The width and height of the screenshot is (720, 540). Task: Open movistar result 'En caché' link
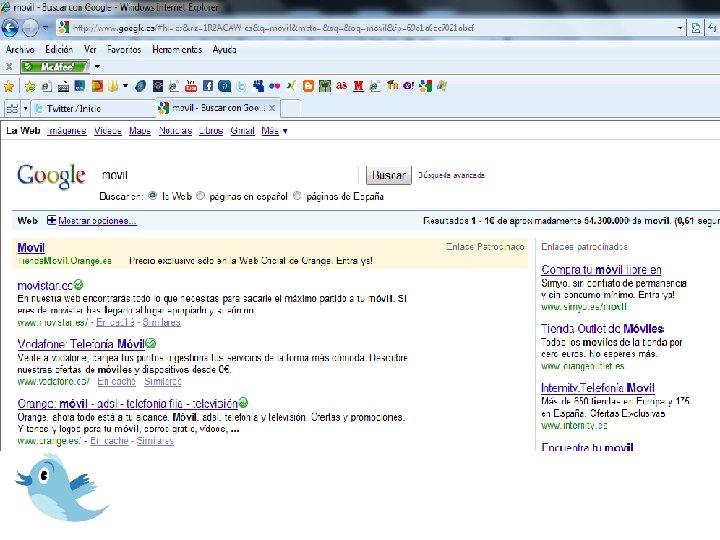(x=115, y=322)
